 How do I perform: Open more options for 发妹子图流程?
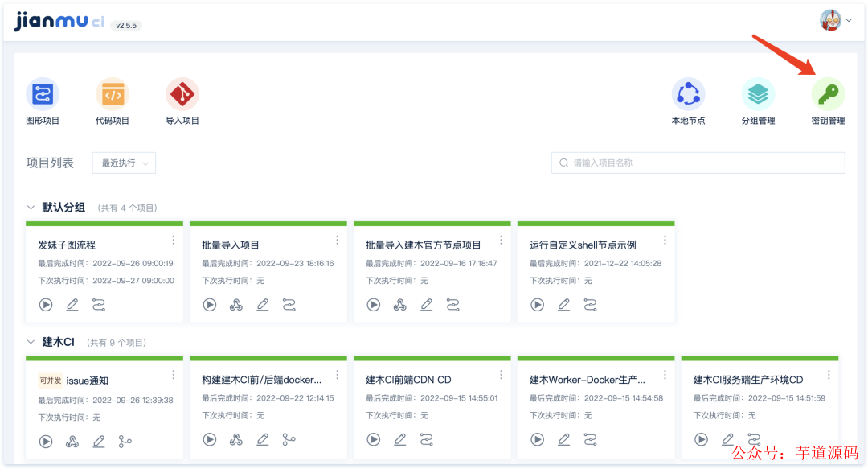[x=174, y=240]
